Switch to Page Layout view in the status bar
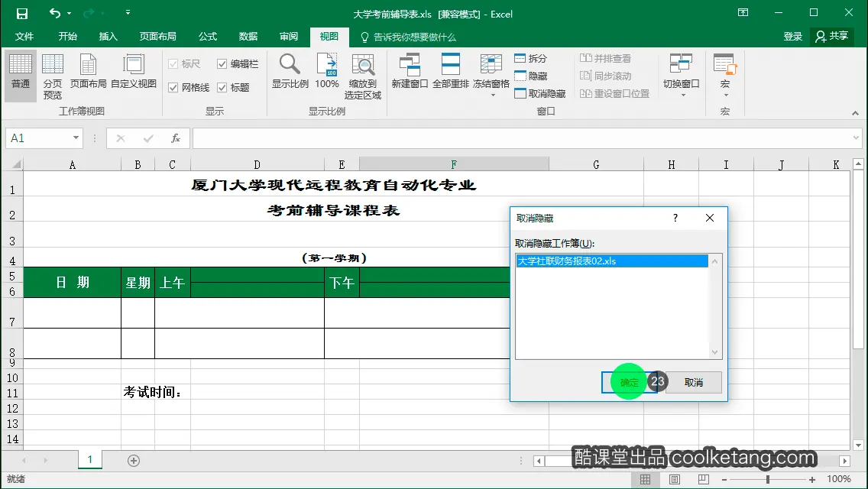This screenshot has width=868, height=489. pyautogui.click(x=674, y=480)
